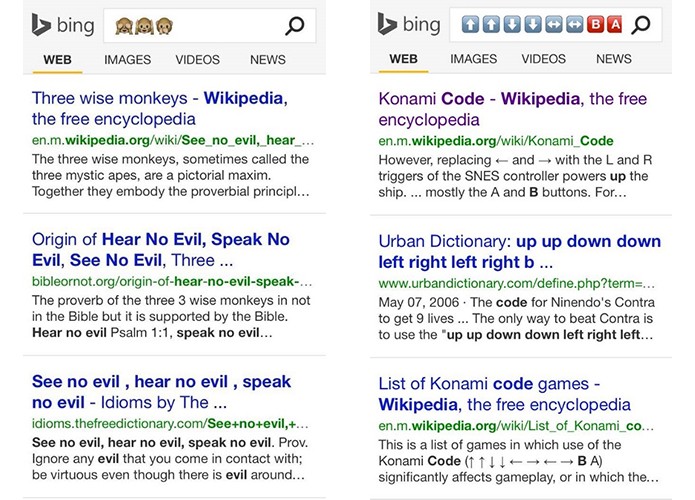
Task: Tap the search magnifier in the Konami search
Action: pos(641,25)
